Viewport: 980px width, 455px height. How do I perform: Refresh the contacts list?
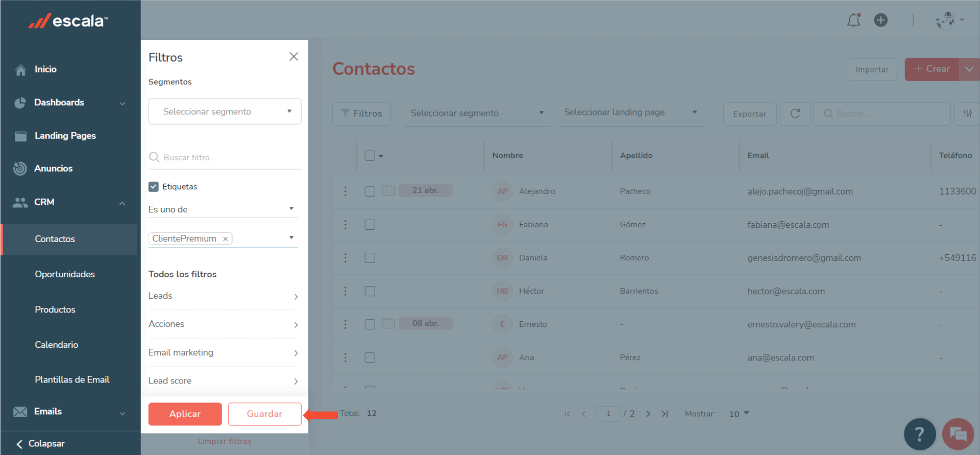[x=795, y=113]
